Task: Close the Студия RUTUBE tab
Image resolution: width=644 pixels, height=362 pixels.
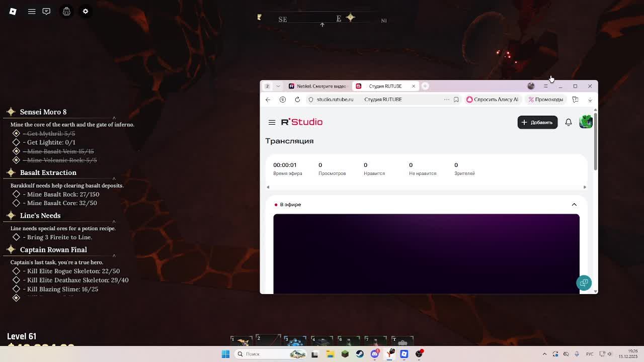Action: coord(414,86)
